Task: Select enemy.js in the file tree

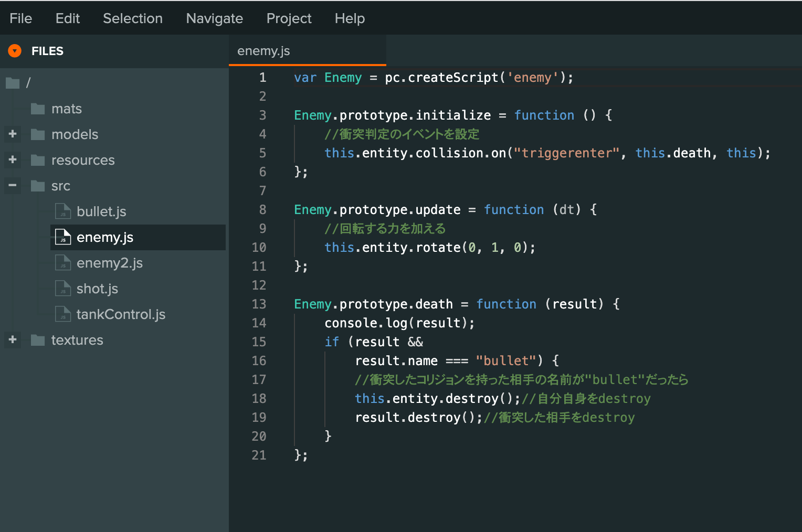Action: pyautogui.click(x=138, y=237)
